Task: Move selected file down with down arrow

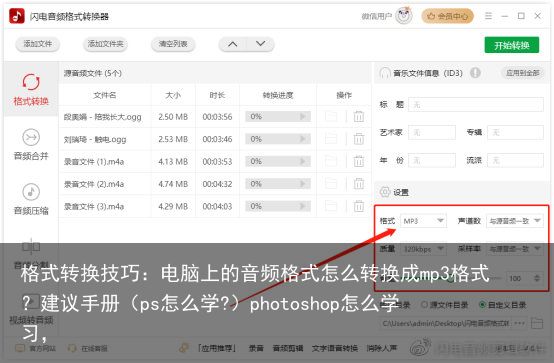Action: point(260,44)
